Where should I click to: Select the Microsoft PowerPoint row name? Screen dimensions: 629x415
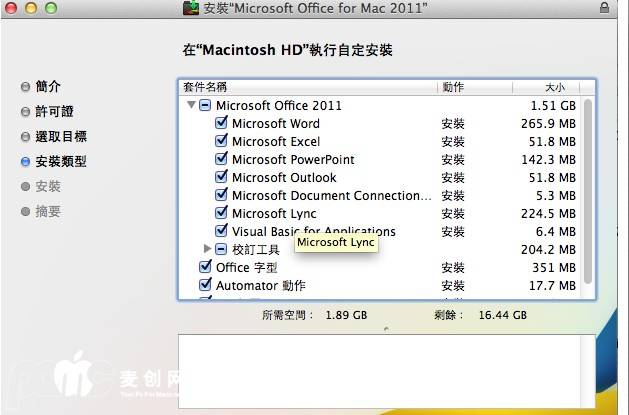tap(293, 160)
